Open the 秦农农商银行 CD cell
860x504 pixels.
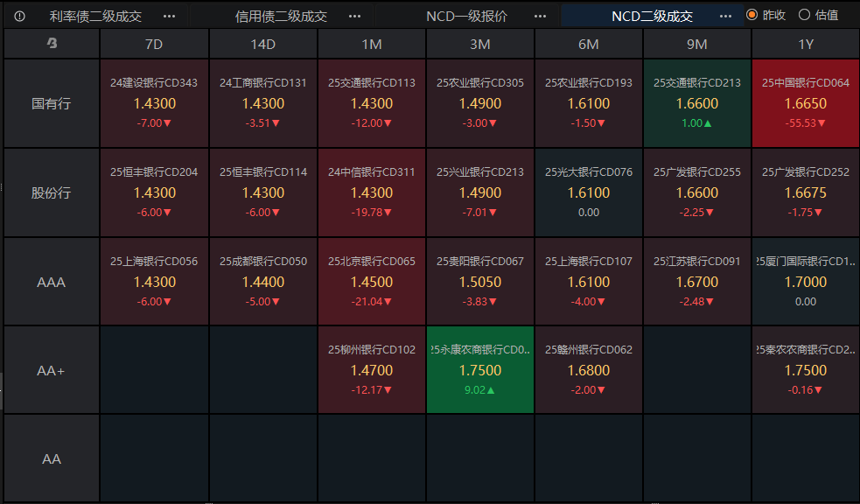pyautogui.click(x=806, y=370)
